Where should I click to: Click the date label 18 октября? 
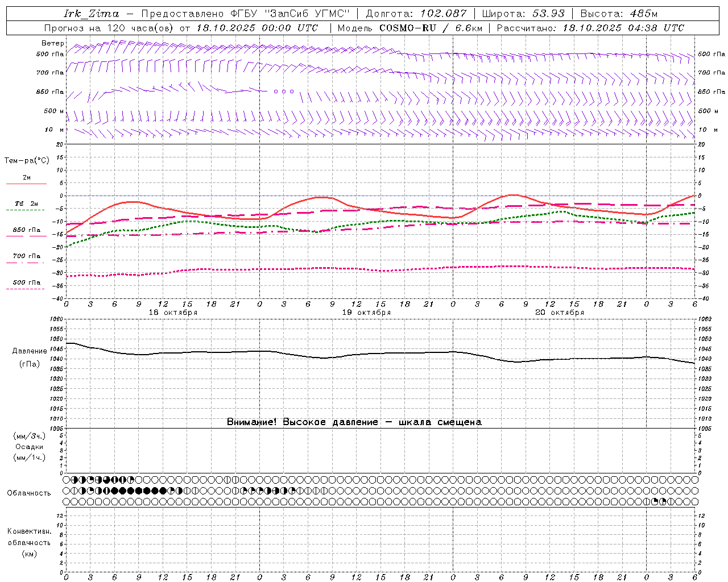pyautogui.click(x=173, y=313)
